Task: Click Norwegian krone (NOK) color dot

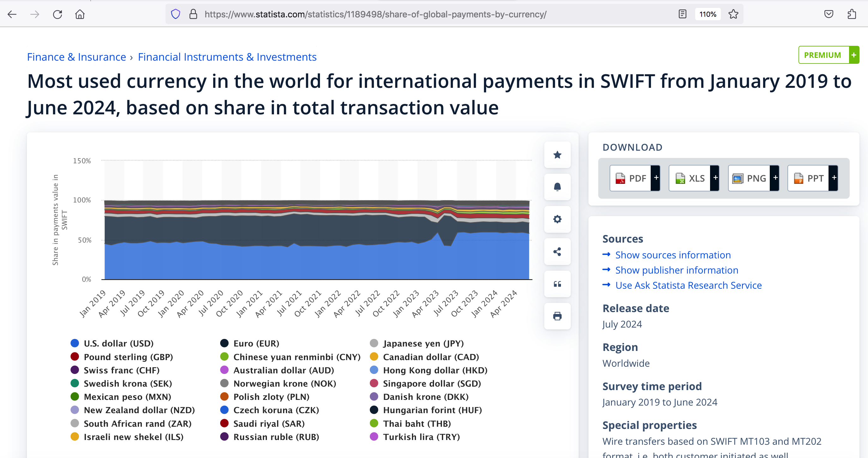Action: [224, 383]
